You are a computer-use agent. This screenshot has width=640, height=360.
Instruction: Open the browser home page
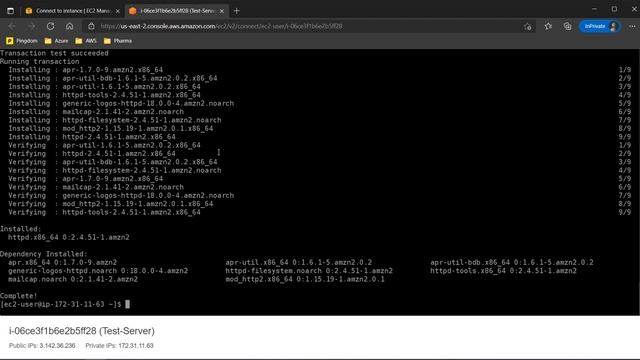pyautogui.click(x=69, y=26)
